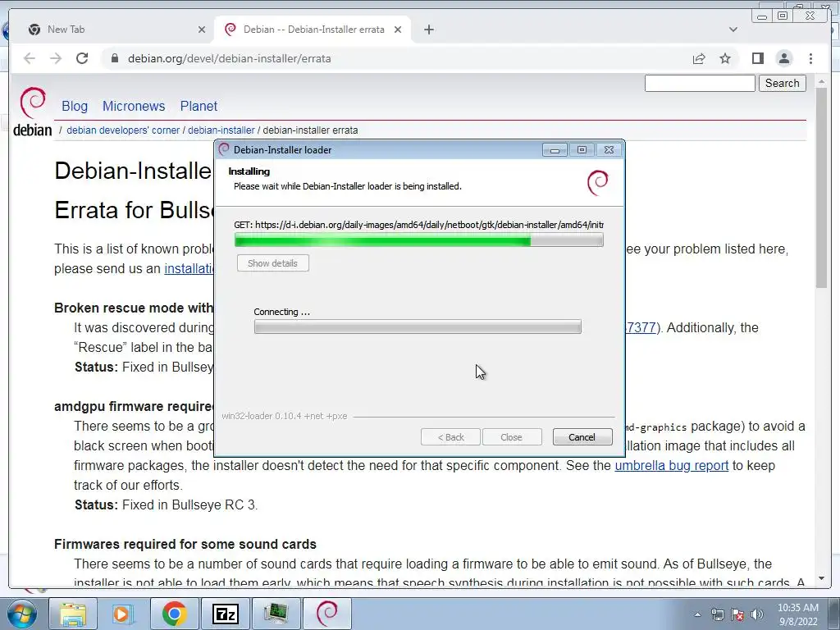Close the Debian-Installer loader window
The height and width of the screenshot is (630, 840).
(609, 150)
